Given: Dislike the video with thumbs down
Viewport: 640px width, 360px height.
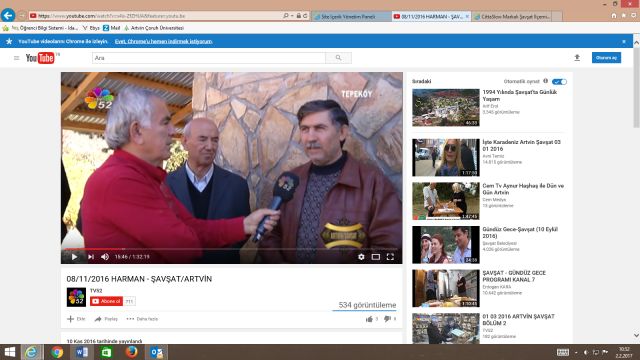Looking at the screenshot, I should point(387,319).
